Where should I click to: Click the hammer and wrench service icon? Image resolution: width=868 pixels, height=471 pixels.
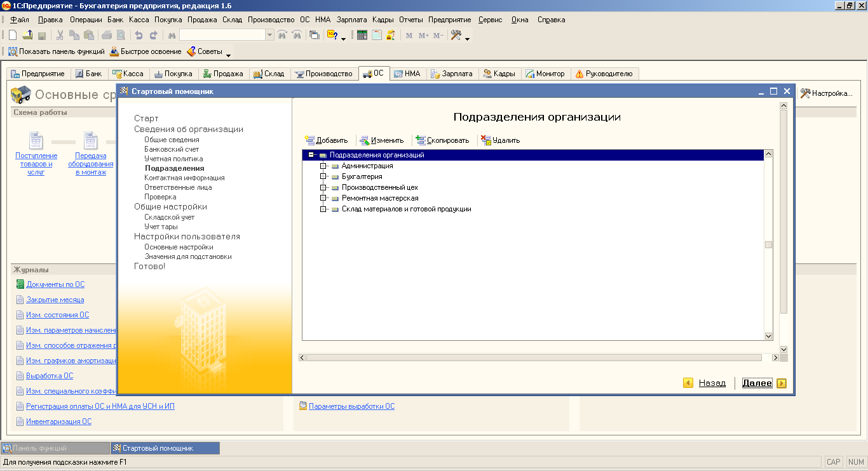pos(456,36)
